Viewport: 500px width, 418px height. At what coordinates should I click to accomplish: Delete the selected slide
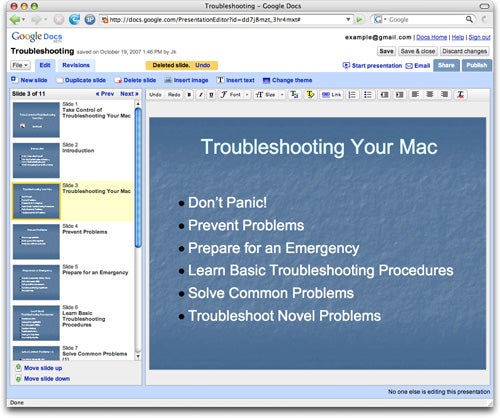click(135, 80)
